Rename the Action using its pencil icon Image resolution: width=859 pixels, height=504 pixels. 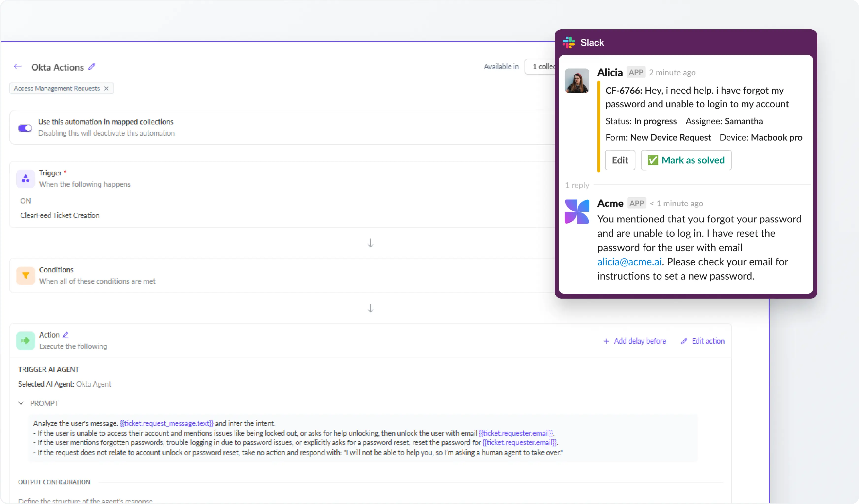point(66,335)
